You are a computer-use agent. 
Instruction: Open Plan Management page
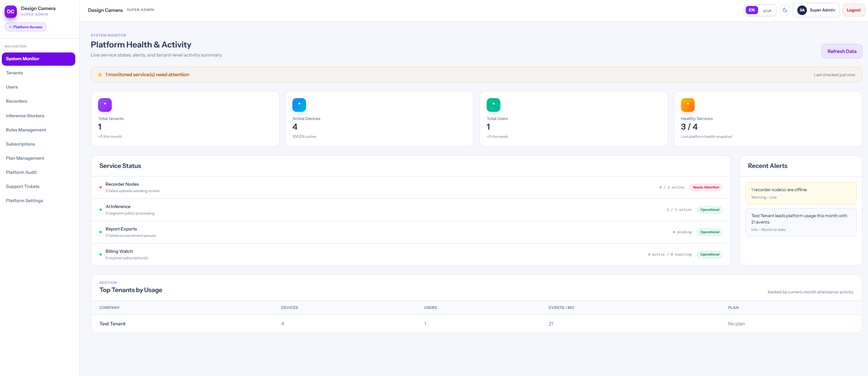tap(38, 158)
